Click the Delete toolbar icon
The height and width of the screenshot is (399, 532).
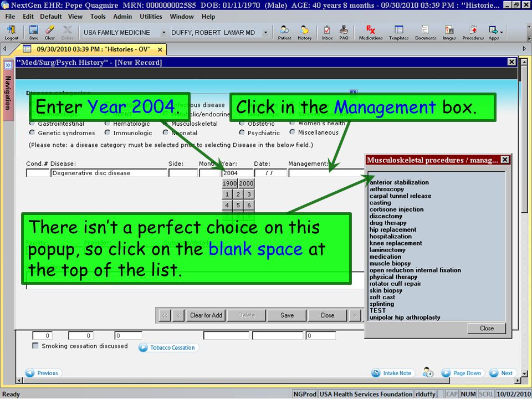(x=67, y=33)
